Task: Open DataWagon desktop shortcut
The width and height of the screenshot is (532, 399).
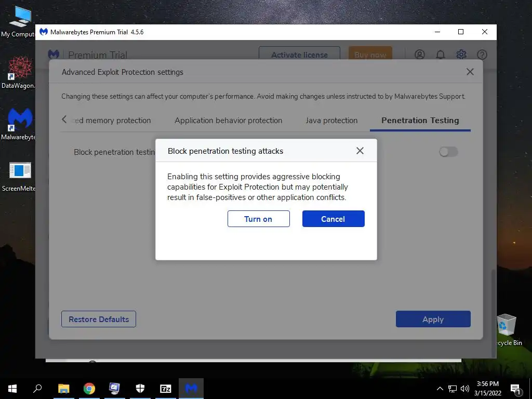Action: [19, 72]
